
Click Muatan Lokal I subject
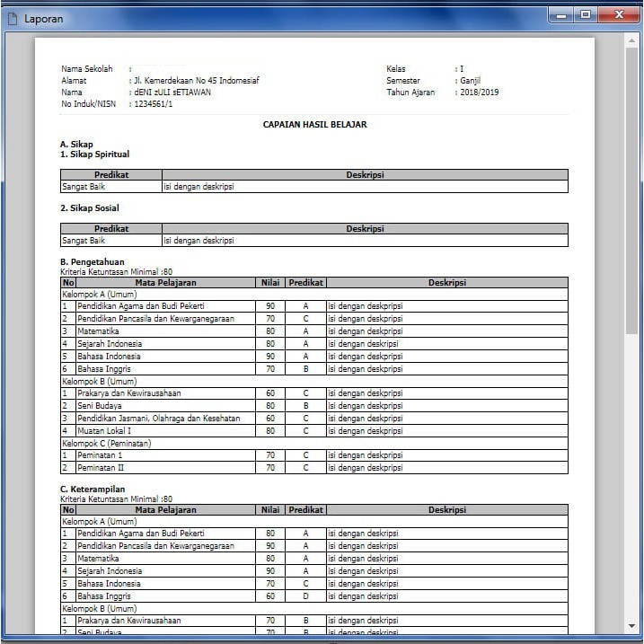coord(104,431)
